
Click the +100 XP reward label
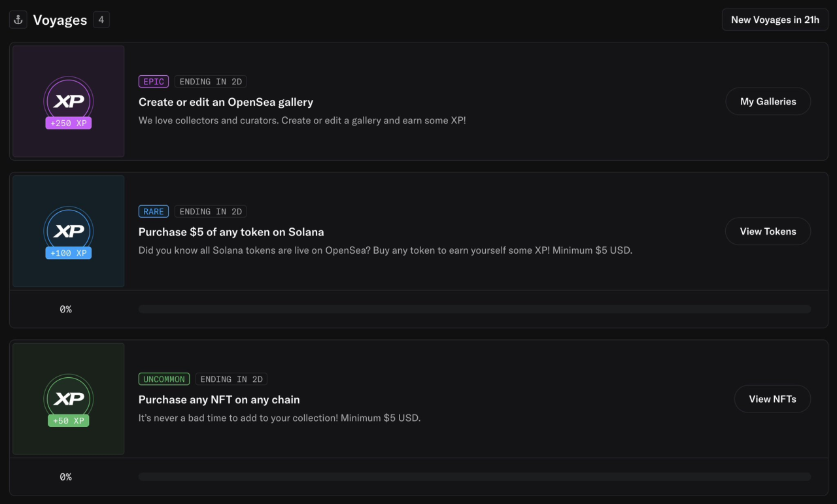[69, 253]
